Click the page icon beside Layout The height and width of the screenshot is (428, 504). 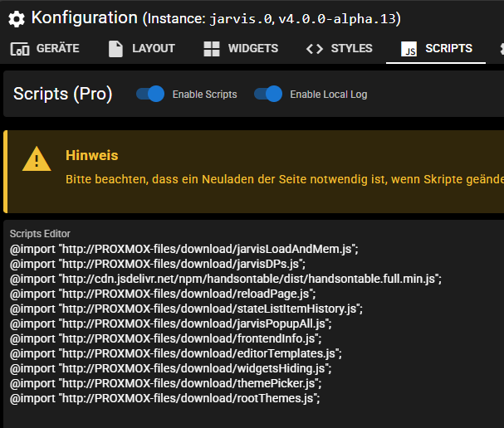(116, 49)
